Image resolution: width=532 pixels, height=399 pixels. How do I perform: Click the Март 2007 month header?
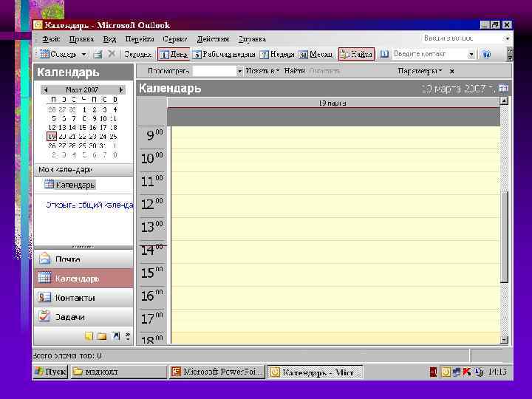(x=82, y=90)
